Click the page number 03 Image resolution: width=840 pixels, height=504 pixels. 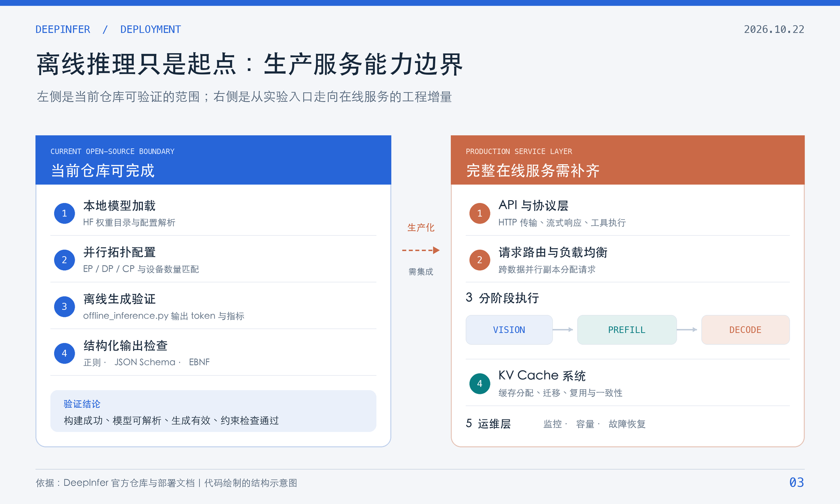(797, 483)
